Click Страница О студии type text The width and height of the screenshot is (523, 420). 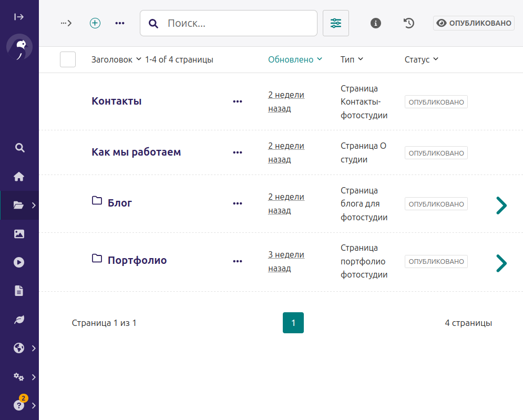click(363, 153)
